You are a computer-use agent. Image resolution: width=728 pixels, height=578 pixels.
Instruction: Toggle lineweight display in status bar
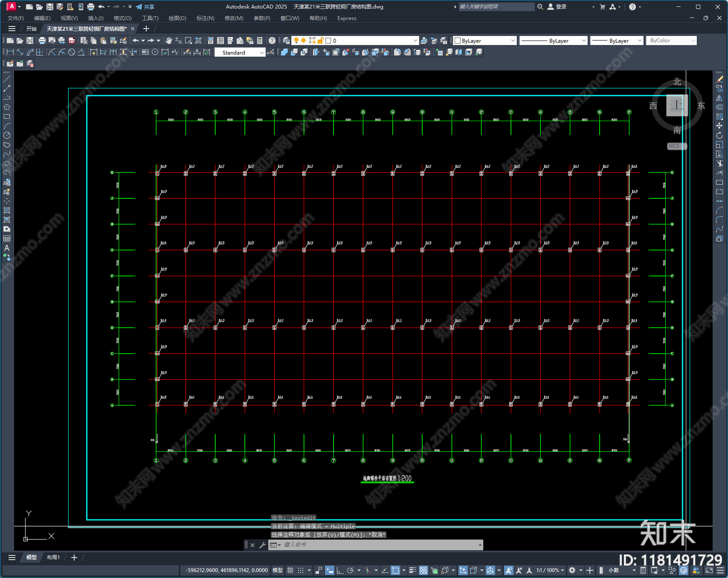[413, 570]
